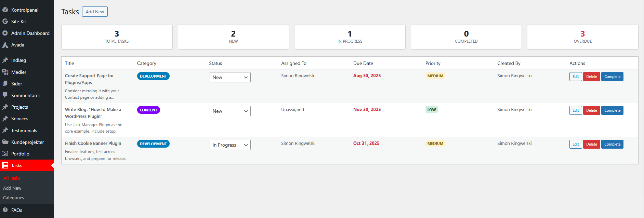Viewport: 644px width, 218px height.
Task: Go to Indlæg in the sidebar
Action: [27, 60]
